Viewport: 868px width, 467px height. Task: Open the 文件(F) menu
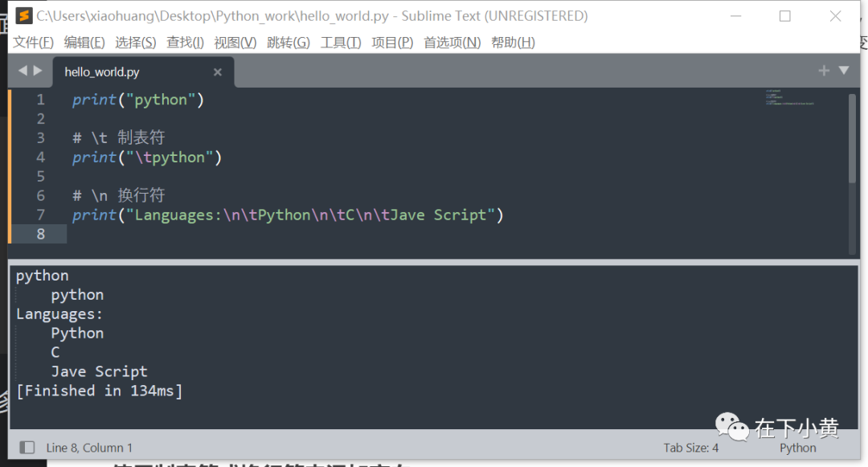[x=33, y=43]
